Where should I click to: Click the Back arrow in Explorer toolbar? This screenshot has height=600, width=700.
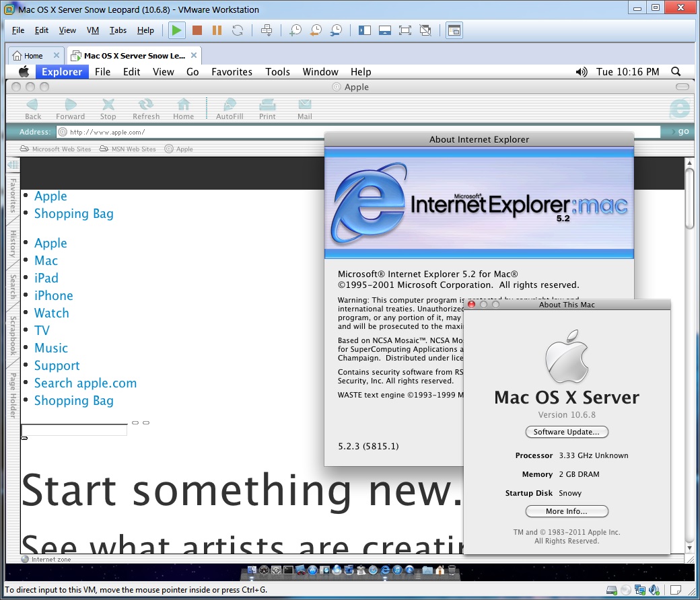click(32, 109)
